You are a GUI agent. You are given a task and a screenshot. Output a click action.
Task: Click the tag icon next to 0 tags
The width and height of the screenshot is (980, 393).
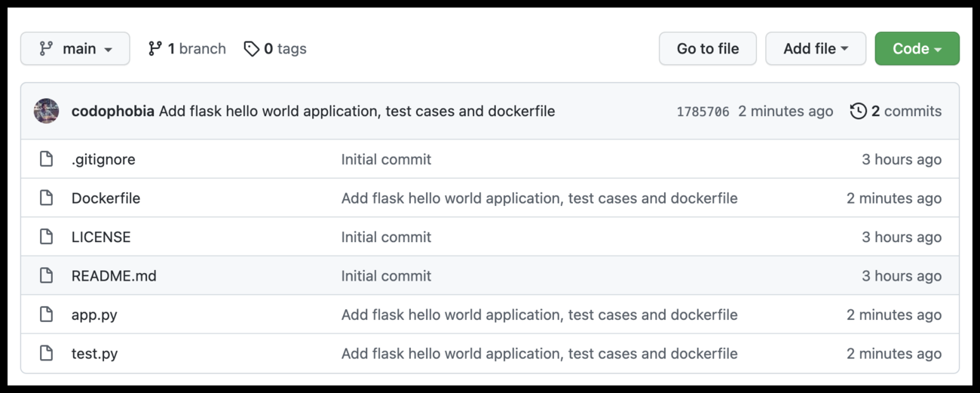(252, 48)
